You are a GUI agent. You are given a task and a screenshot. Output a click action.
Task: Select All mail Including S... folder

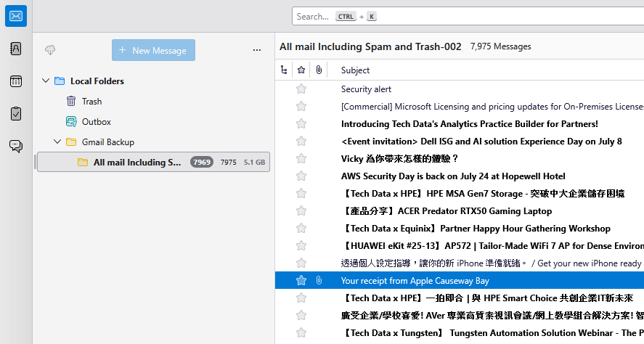click(153, 162)
